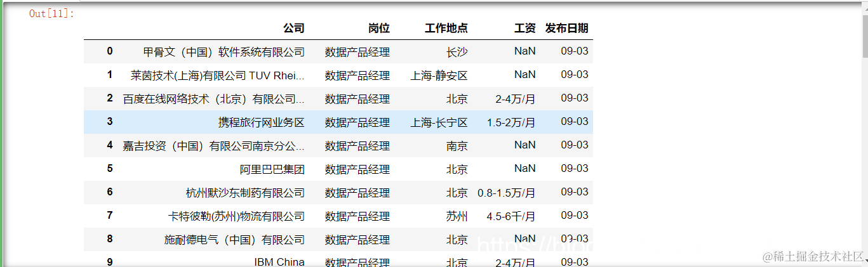Click the location cell 南京
868x267 pixels.
457,146
